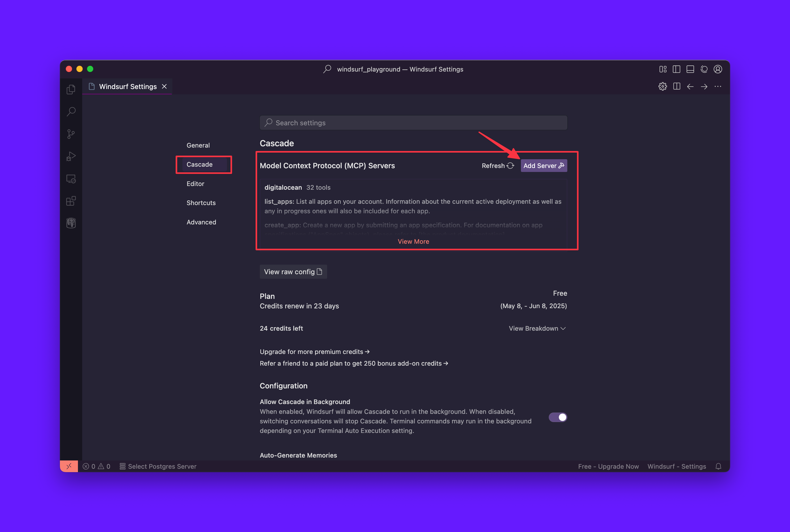Select the Advanced settings section
The width and height of the screenshot is (790, 532).
(x=201, y=222)
